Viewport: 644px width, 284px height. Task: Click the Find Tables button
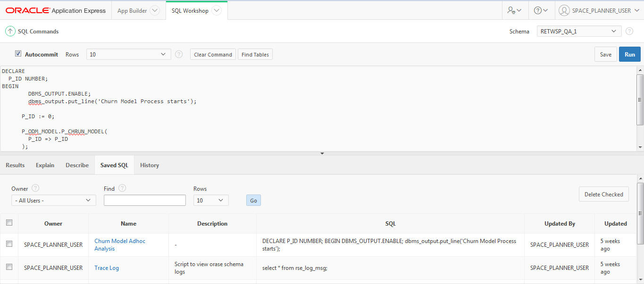pos(255,55)
